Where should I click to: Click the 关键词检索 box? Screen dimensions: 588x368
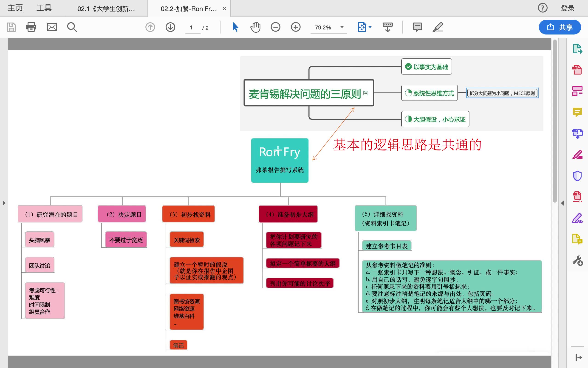[187, 239]
